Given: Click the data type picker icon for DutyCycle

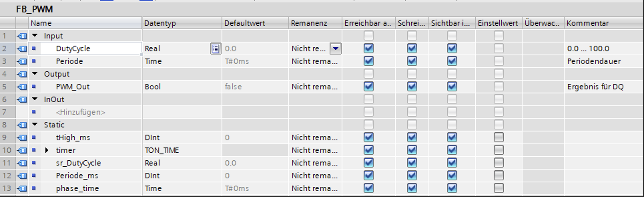Looking at the screenshot, I should coord(215,49).
